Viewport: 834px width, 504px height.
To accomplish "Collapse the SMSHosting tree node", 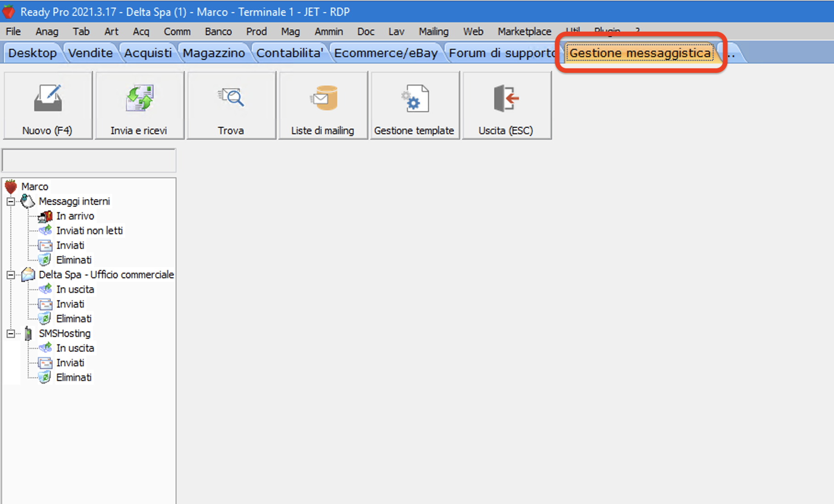I will point(11,334).
